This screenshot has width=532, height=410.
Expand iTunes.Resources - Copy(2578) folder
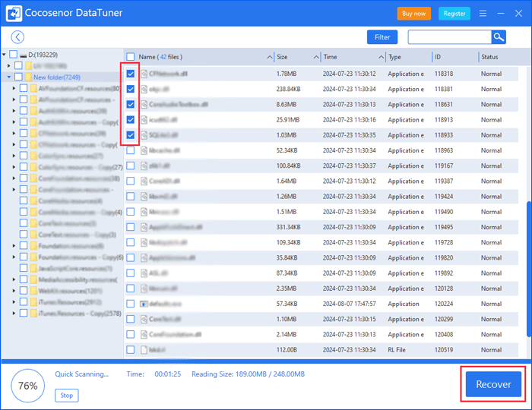(14, 313)
